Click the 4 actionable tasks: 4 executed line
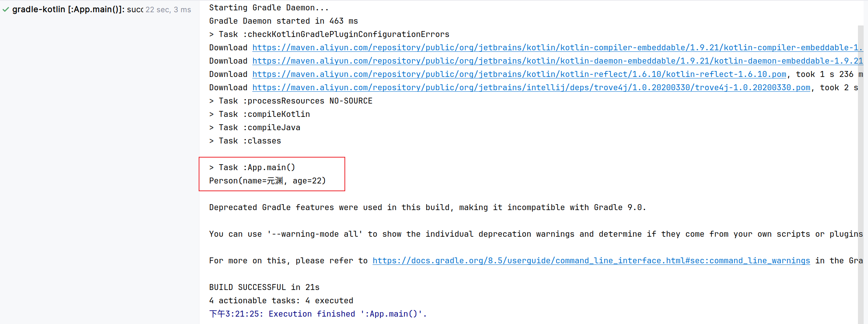 [x=281, y=301]
